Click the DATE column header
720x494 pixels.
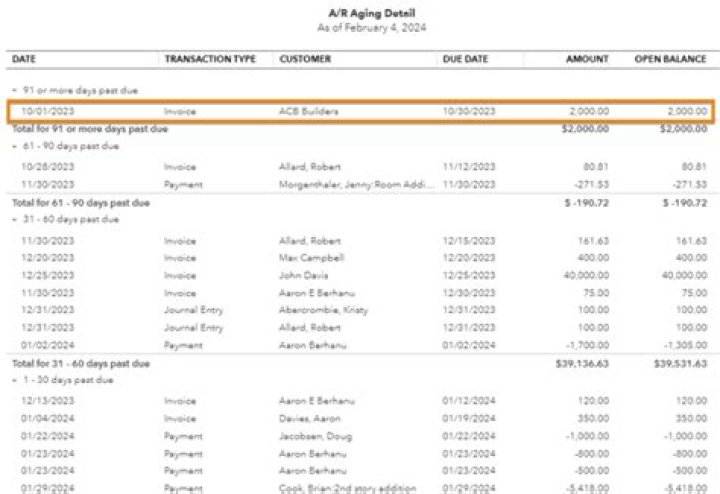pyautogui.click(x=24, y=59)
